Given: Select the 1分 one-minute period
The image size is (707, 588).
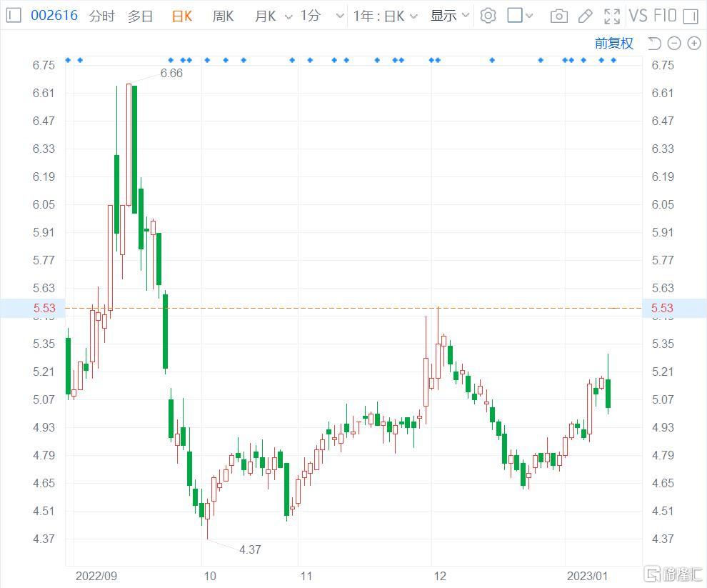Looking at the screenshot, I should coord(310,16).
